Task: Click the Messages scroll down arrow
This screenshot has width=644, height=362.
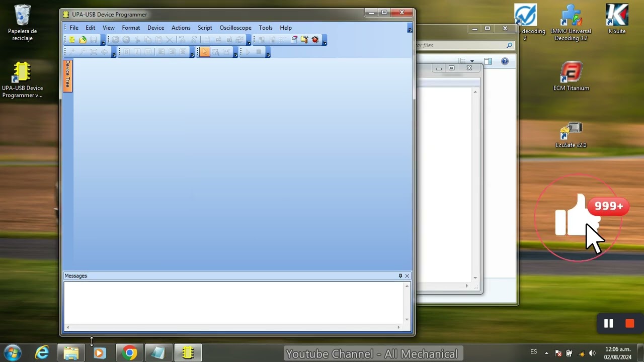Action: pyautogui.click(x=407, y=320)
